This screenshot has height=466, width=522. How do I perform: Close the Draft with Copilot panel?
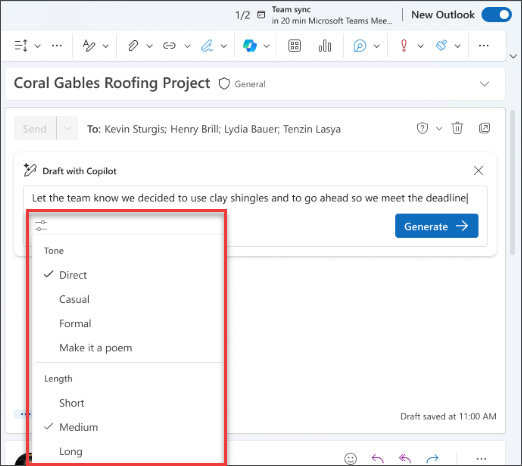click(478, 170)
